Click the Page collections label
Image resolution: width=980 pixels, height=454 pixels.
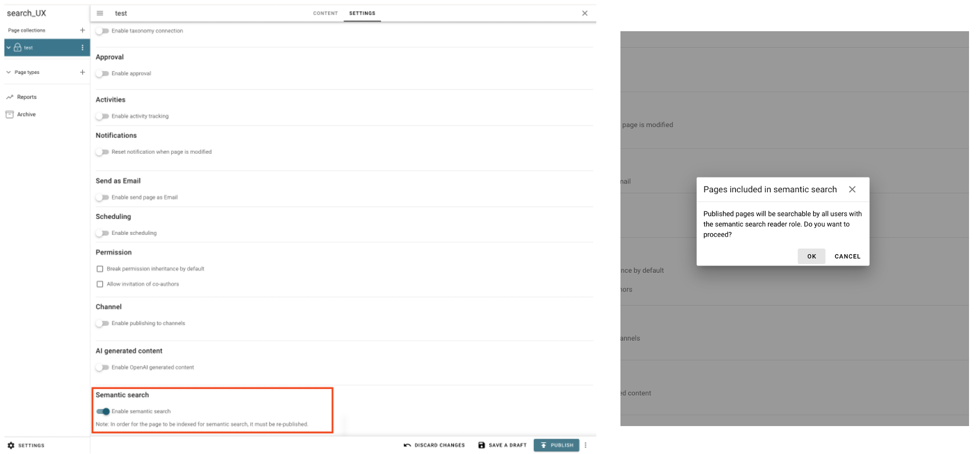[x=27, y=30]
